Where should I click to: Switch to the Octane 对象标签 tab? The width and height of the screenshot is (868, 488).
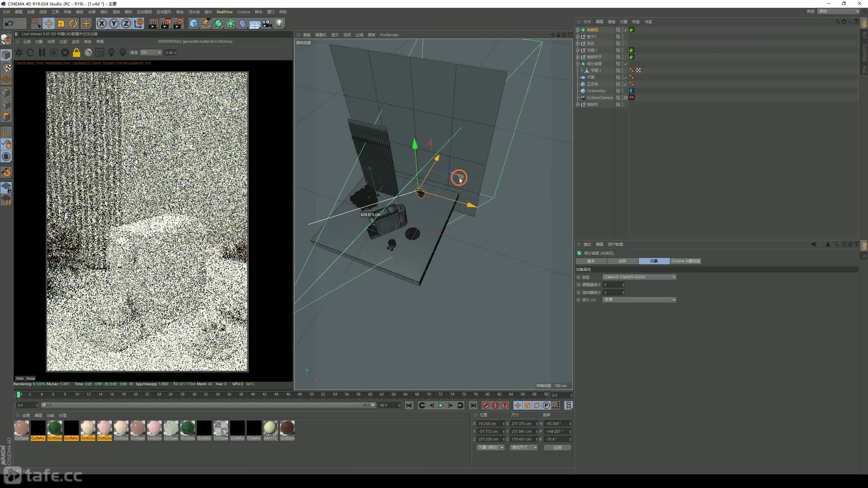point(686,261)
